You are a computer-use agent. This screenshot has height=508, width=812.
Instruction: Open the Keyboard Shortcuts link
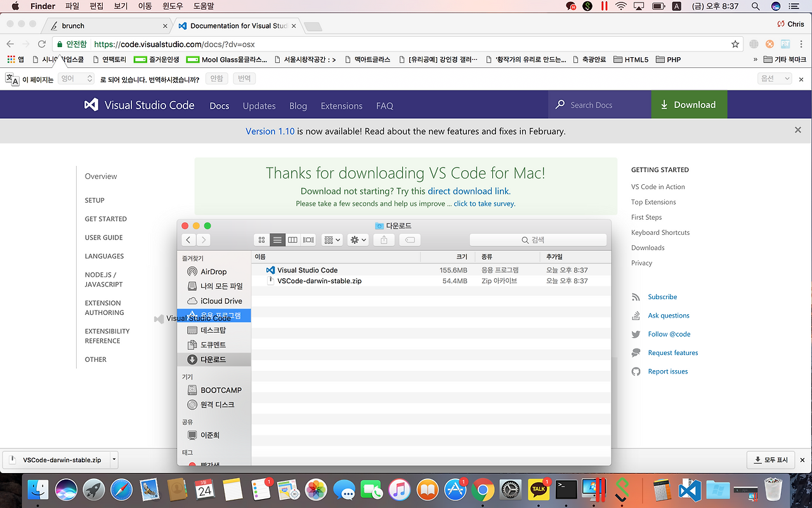click(x=660, y=232)
